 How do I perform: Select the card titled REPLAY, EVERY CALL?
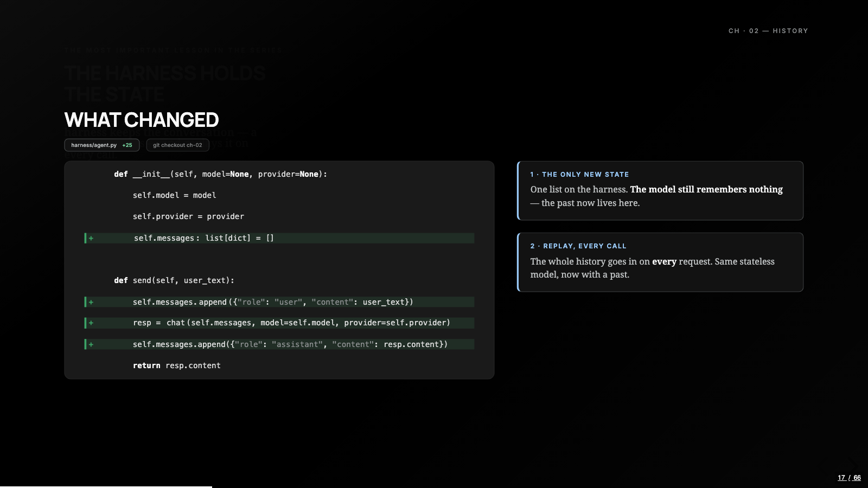(660, 262)
